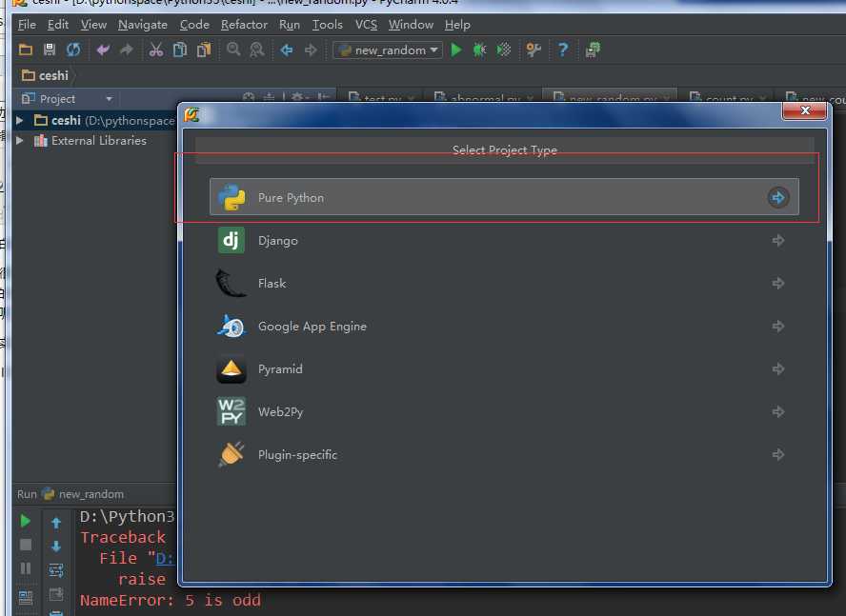Toggle soft wraps in Run console
The image size is (846, 616).
tap(56, 570)
